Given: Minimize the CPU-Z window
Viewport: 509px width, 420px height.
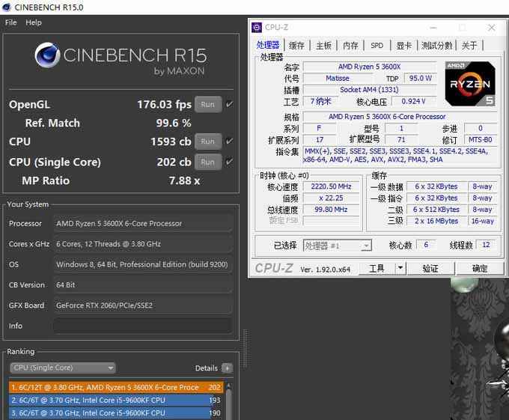Looking at the screenshot, I should pyautogui.click(x=433, y=28).
